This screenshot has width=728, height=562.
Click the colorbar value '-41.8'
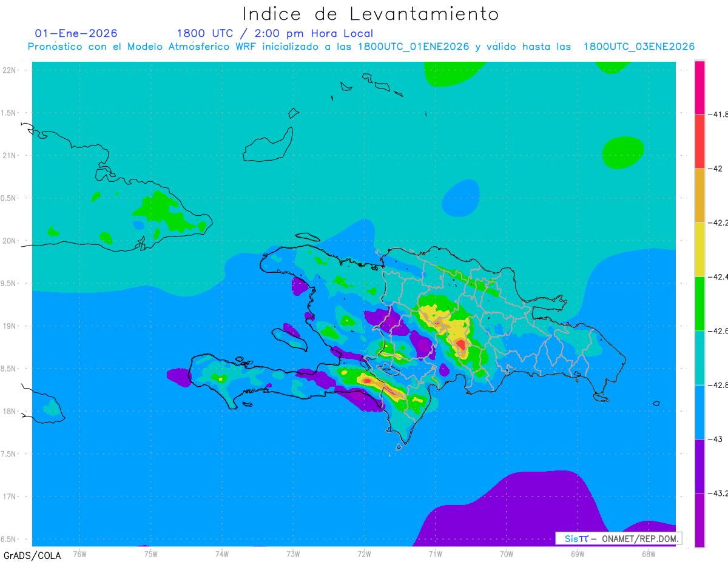(718, 114)
